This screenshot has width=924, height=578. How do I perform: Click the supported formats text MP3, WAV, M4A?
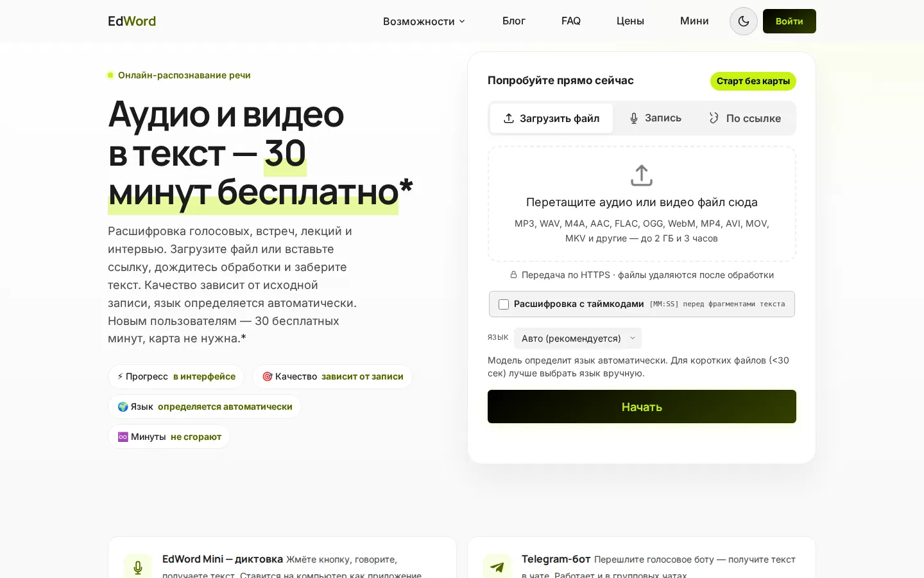[642, 231]
